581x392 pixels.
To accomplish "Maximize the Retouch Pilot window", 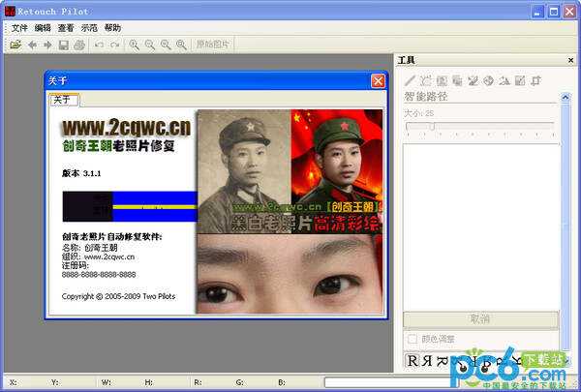I will (x=554, y=12).
